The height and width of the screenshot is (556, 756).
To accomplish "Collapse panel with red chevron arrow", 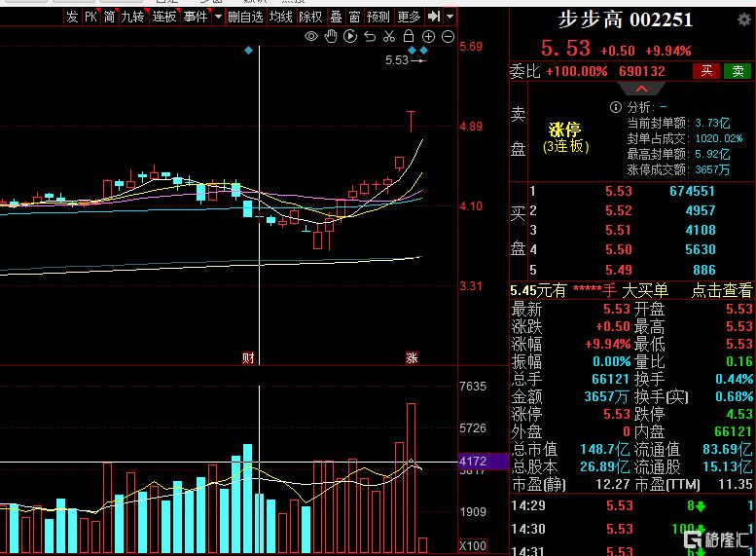I will pos(642,89).
